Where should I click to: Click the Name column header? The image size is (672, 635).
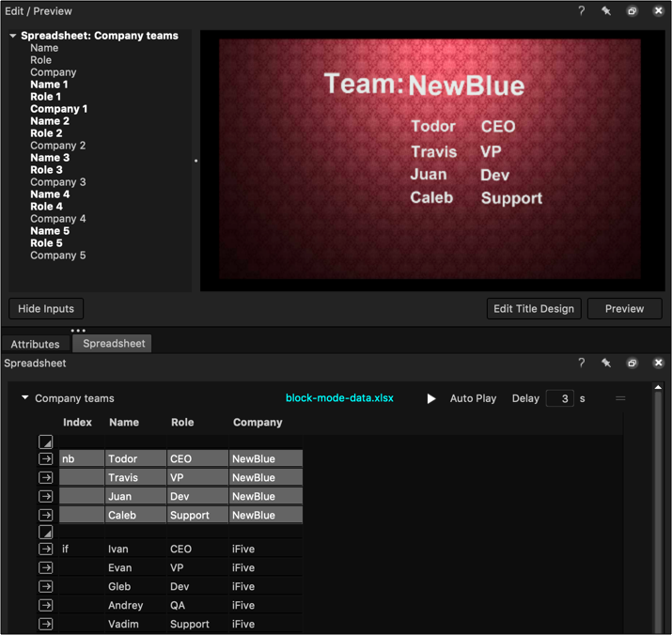click(124, 423)
